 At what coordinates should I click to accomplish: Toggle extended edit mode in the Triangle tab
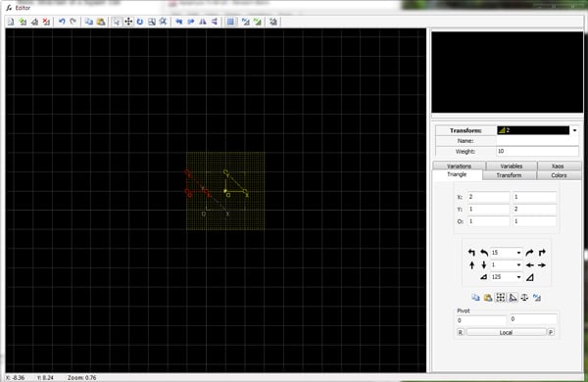(500, 298)
